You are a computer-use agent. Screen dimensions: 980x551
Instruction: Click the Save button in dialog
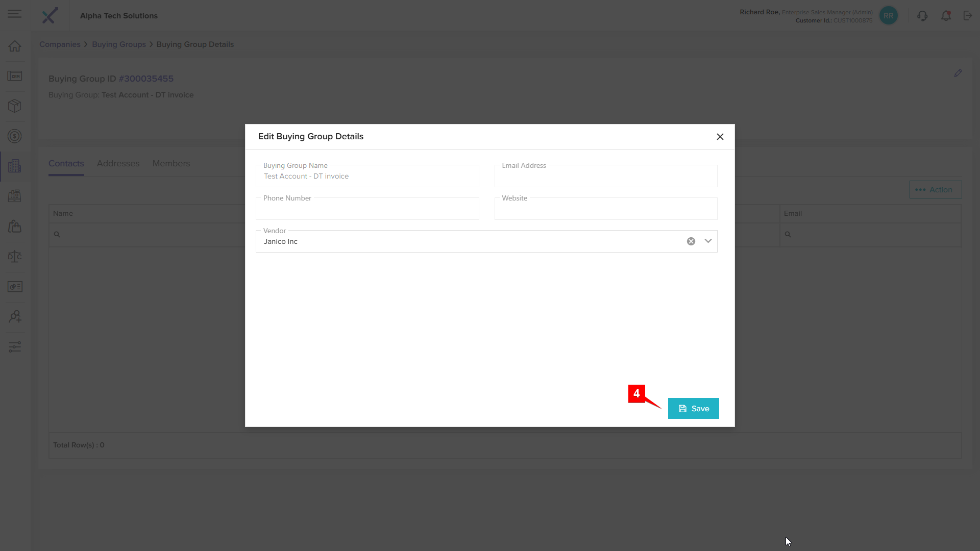click(x=693, y=408)
